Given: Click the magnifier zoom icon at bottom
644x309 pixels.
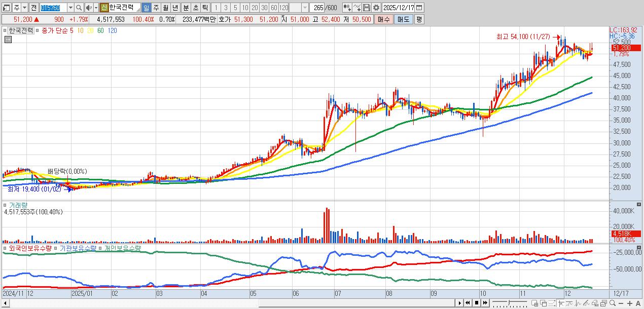Looking at the screenshot, I should pos(613,303).
